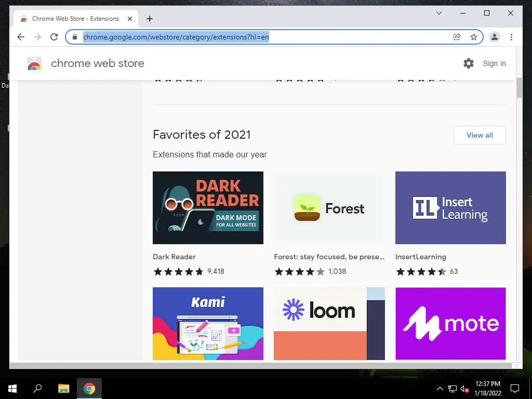Click the forward navigation arrow
Viewport: 532px width, 399px height.
tap(37, 37)
